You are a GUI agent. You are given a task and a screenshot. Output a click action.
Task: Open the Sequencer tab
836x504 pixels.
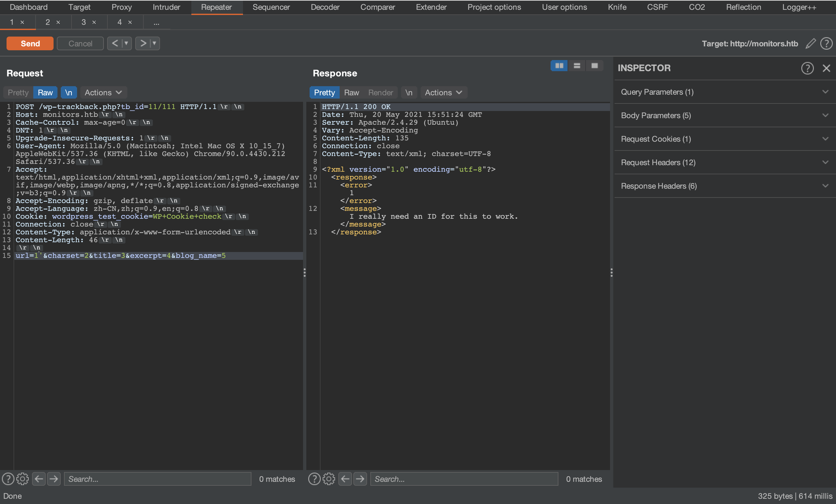pos(271,7)
